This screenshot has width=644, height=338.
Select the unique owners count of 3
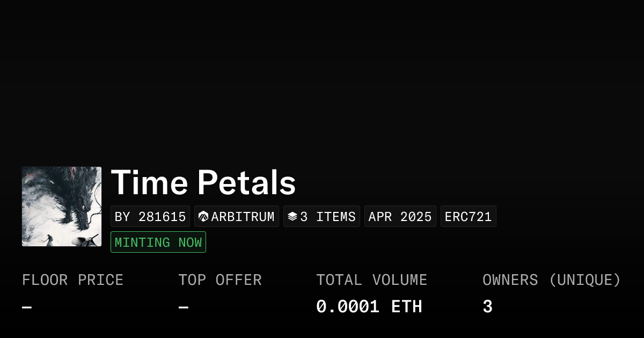tap(487, 307)
